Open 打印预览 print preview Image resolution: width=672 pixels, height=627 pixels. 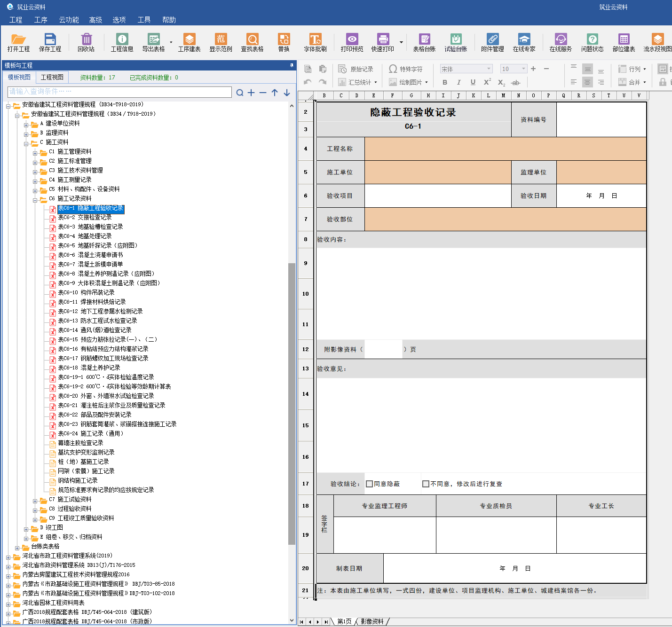point(352,42)
